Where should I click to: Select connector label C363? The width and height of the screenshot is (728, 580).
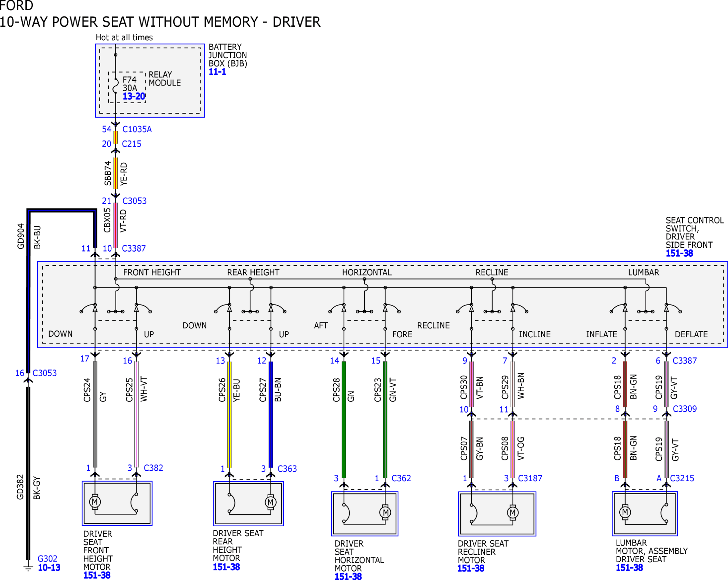pyautogui.click(x=287, y=469)
